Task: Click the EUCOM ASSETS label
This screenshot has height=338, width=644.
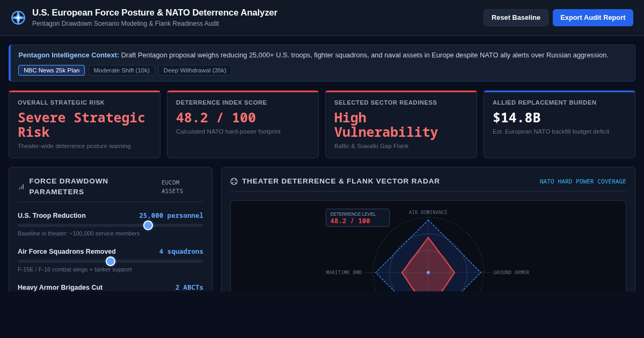Action: click(x=172, y=187)
